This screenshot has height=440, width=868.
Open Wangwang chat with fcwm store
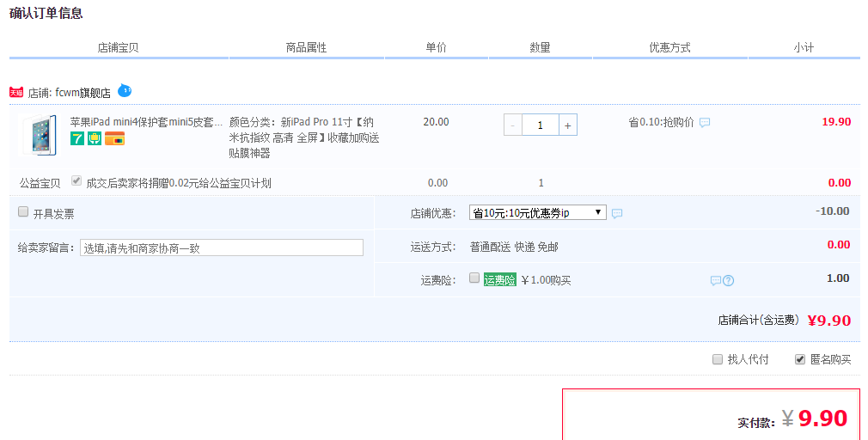point(125,90)
